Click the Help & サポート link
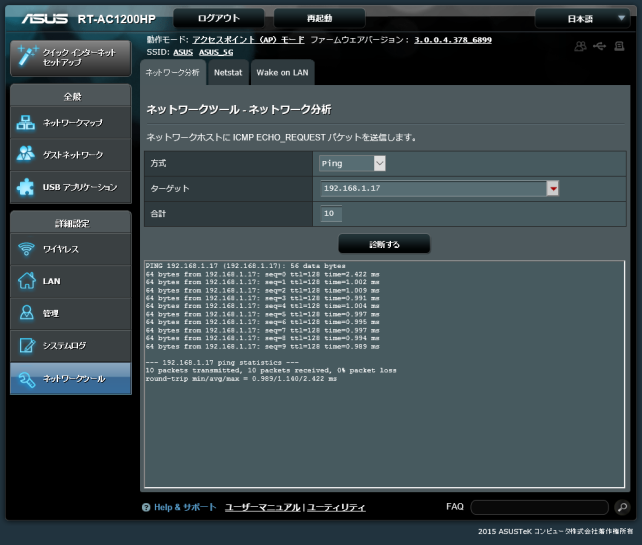This screenshot has height=545, width=642. coord(185,507)
